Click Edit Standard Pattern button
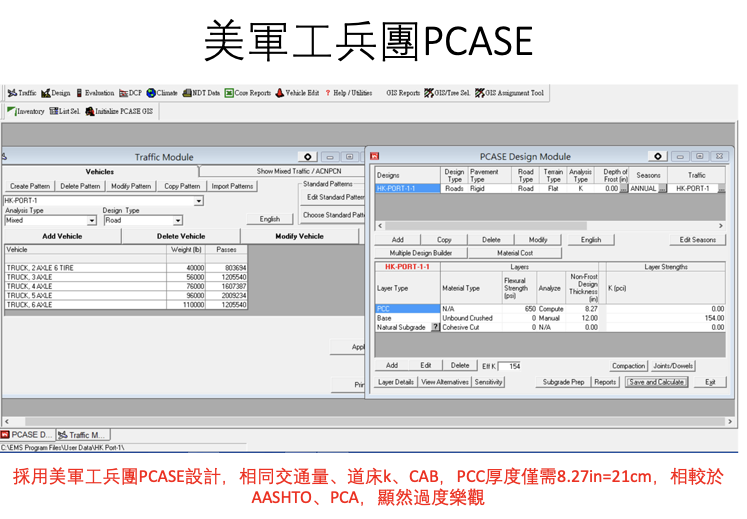This screenshot has height=519, width=747. pos(333,197)
